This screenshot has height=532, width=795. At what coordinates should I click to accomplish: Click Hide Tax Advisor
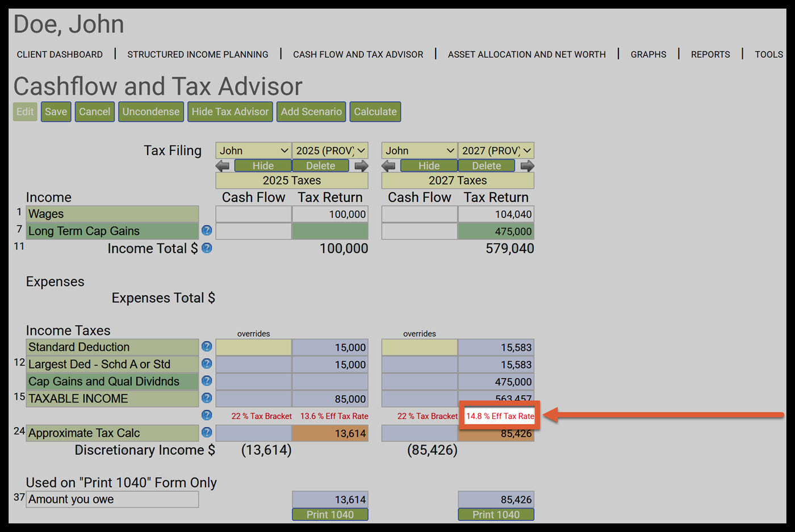coord(230,112)
